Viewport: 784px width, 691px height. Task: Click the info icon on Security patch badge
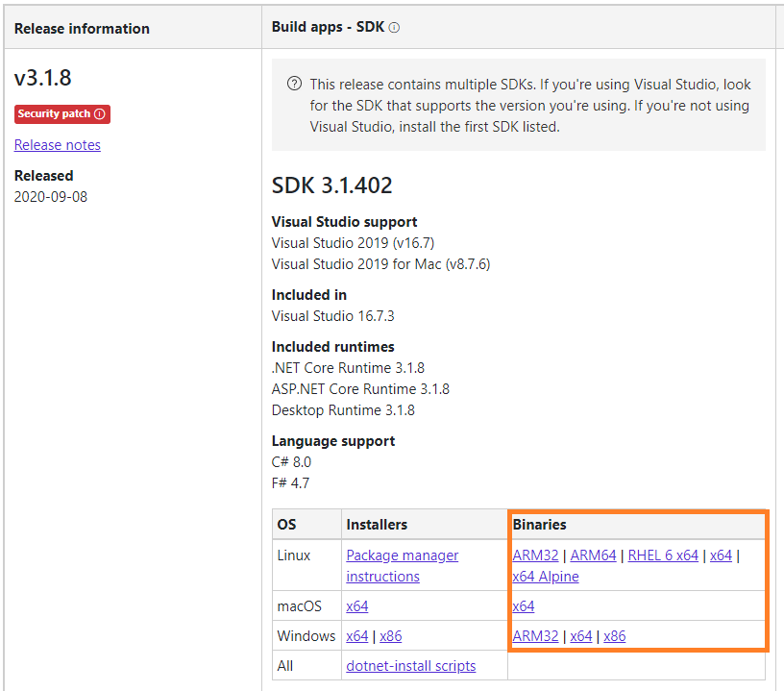tap(100, 114)
